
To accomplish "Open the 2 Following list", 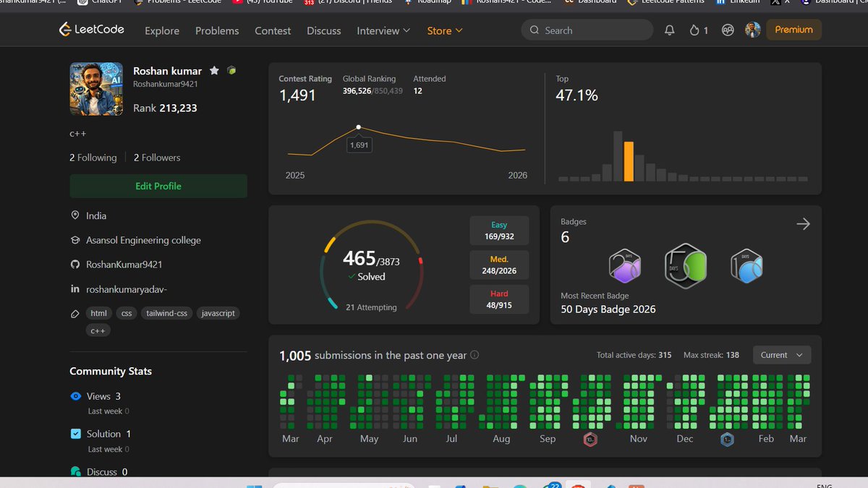I will (x=93, y=158).
